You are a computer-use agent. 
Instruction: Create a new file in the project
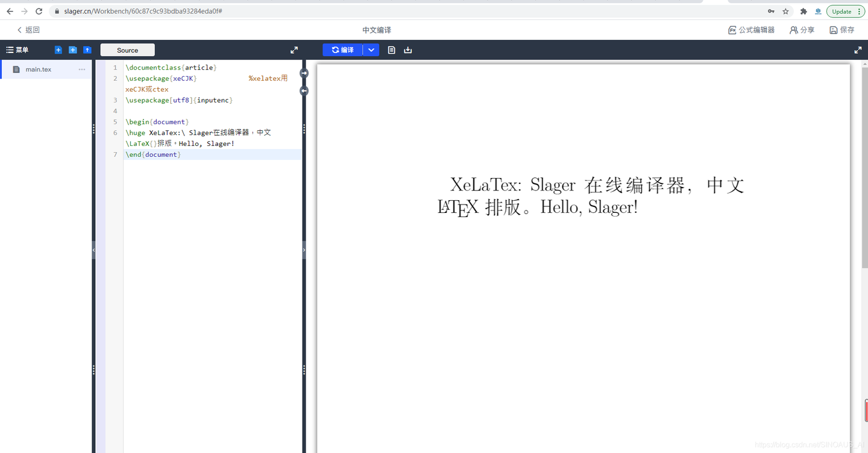(x=58, y=49)
